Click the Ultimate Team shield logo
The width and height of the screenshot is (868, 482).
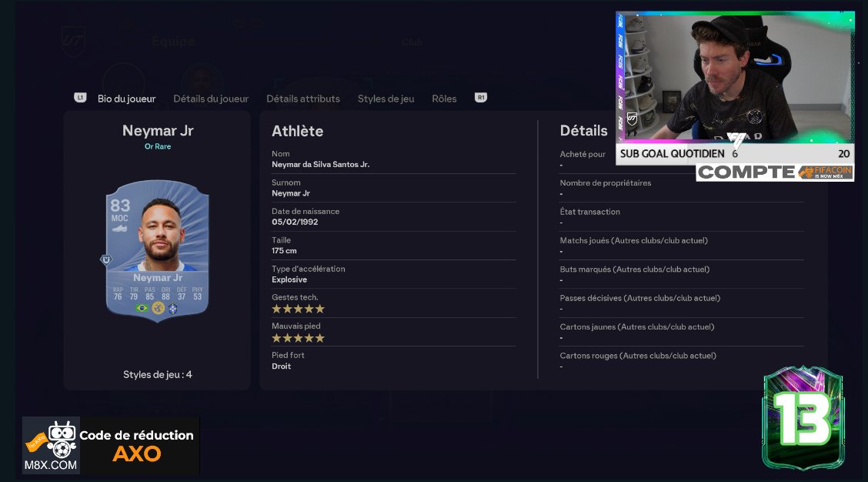coord(73,41)
